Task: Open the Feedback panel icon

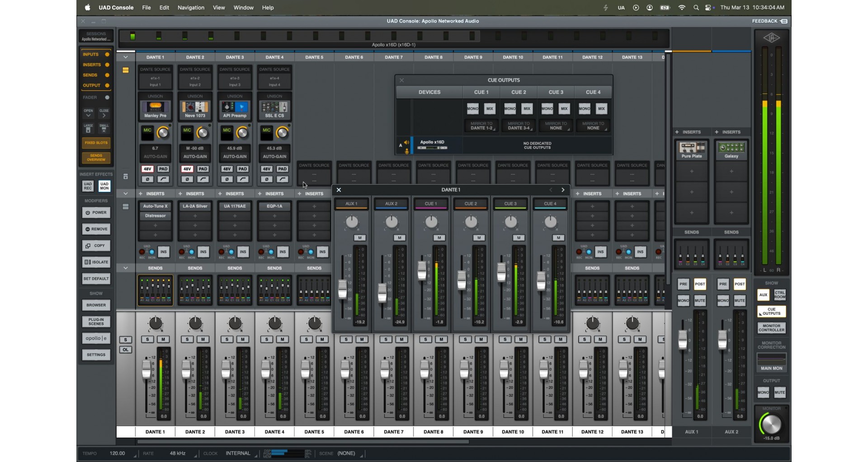Action: coord(783,21)
